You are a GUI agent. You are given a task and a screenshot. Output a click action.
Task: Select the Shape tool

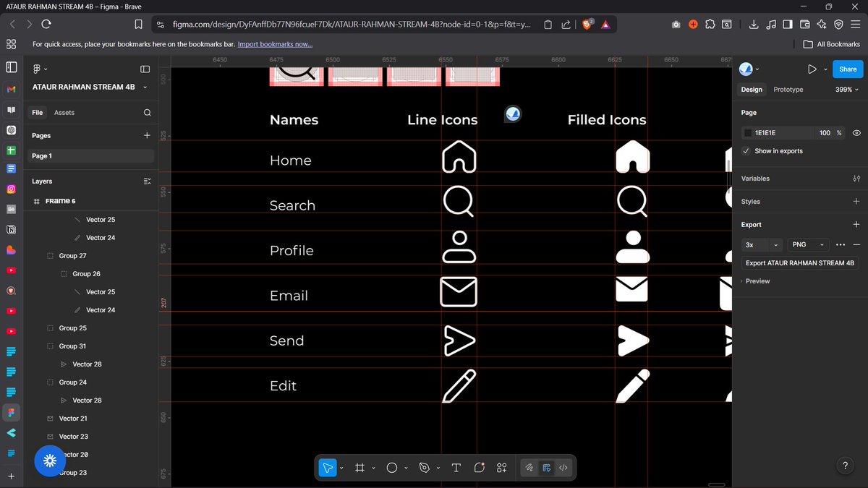pyautogui.click(x=393, y=468)
